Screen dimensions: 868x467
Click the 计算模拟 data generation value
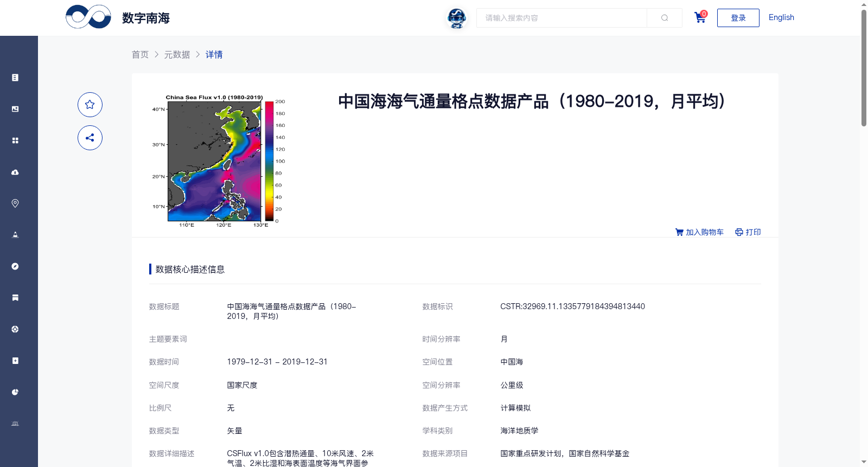click(x=515, y=408)
